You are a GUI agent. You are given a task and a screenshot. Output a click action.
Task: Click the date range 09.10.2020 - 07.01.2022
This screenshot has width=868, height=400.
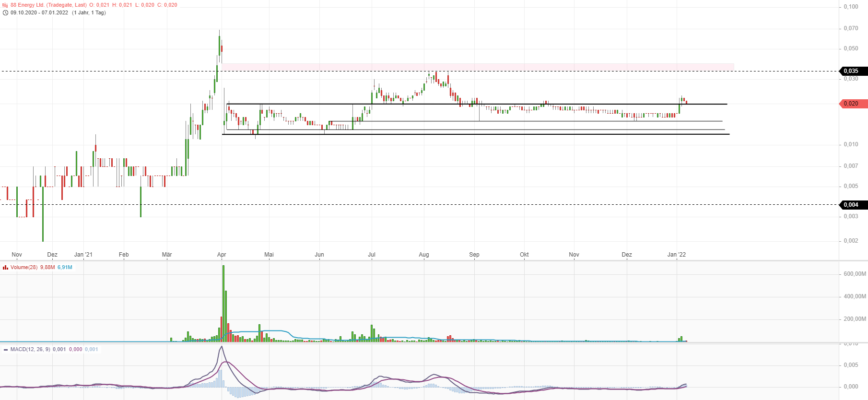[x=39, y=12]
